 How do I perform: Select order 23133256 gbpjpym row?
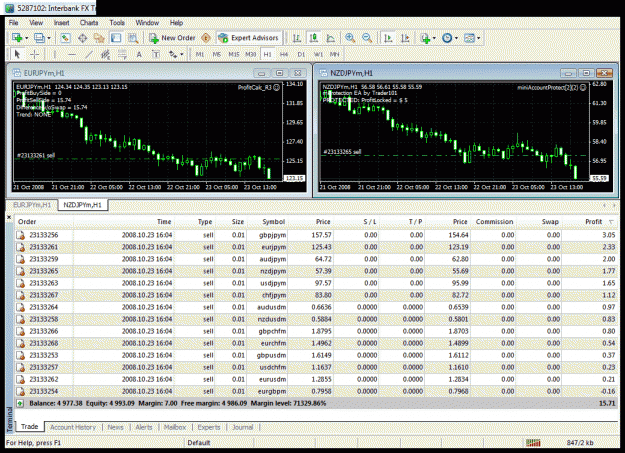pyautogui.click(x=316, y=235)
